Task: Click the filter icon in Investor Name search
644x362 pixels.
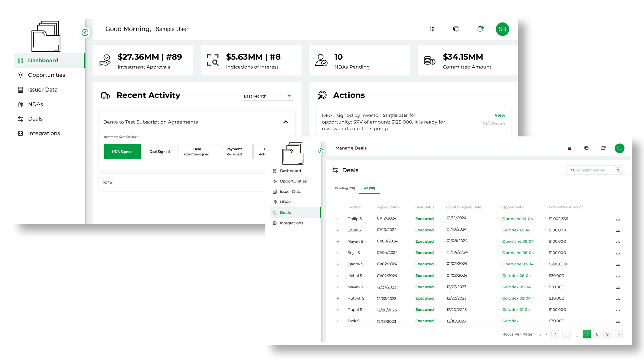Action: pos(618,170)
